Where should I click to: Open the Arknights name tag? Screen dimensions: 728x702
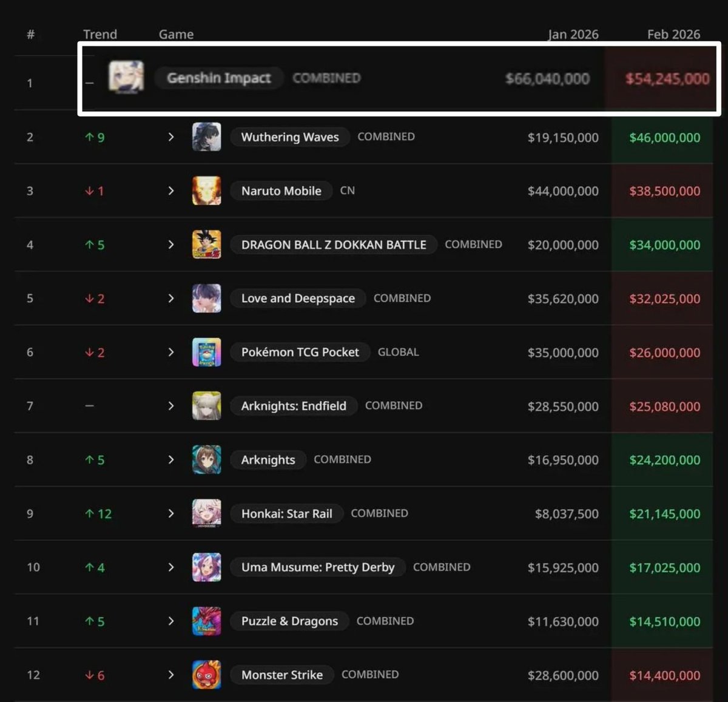pyautogui.click(x=268, y=460)
